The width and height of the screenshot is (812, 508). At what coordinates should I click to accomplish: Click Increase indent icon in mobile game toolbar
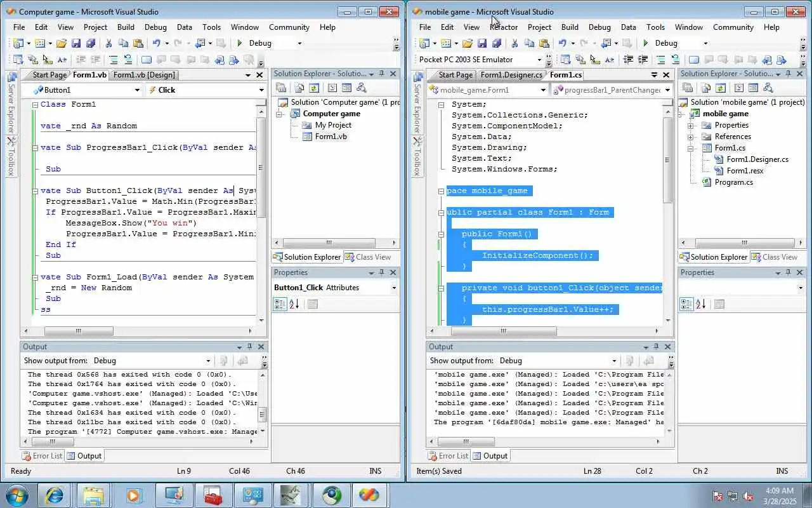pos(643,60)
